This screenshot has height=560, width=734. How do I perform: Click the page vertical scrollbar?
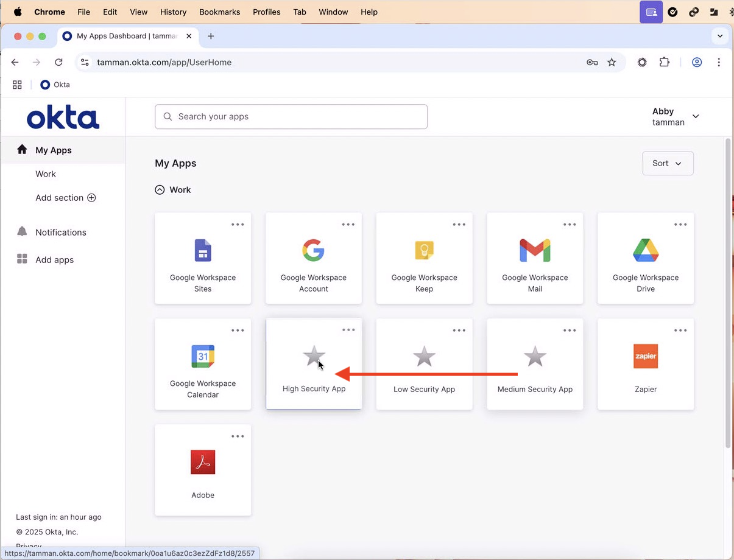(x=728, y=292)
